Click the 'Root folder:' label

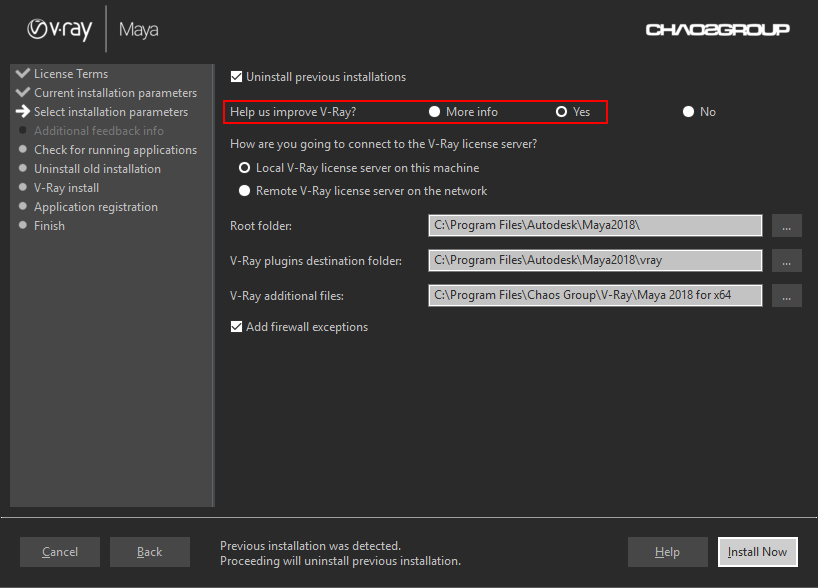click(x=261, y=226)
